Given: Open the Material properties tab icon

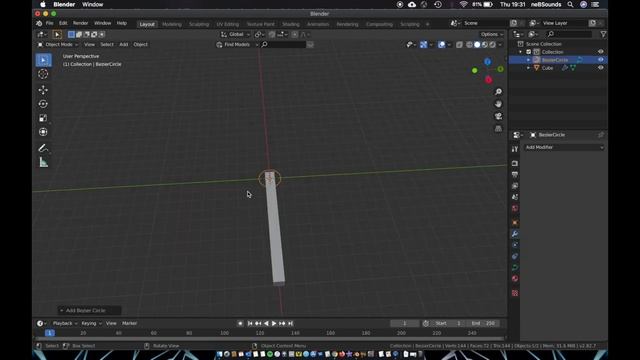Looking at the screenshot, I should coord(515,279).
